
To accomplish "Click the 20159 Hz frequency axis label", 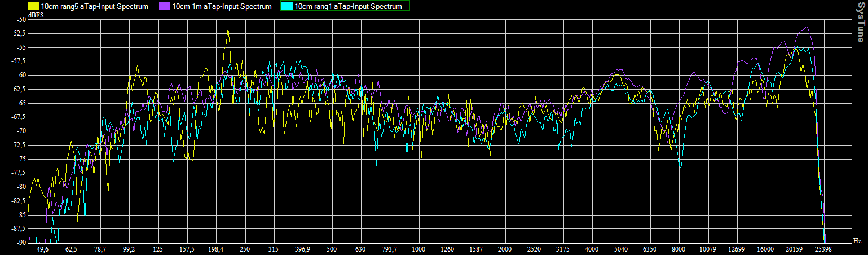I will tap(794, 249).
